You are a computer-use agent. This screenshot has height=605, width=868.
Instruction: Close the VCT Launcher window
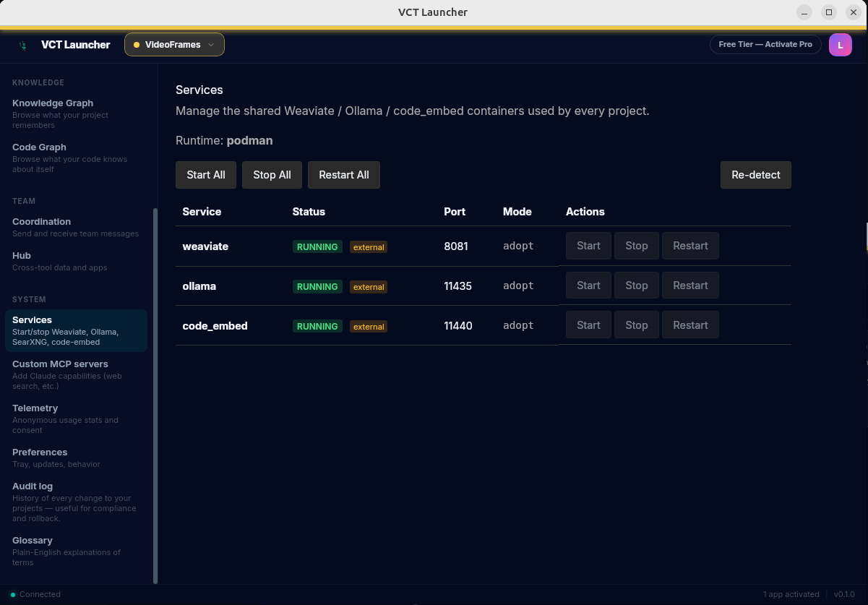[854, 12]
